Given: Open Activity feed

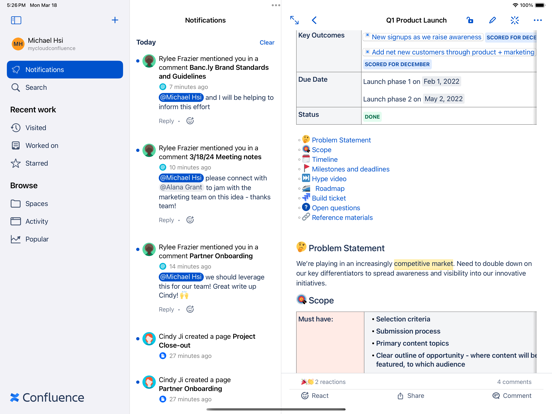Looking at the screenshot, I should pyautogui.click(x=30, y=221).
